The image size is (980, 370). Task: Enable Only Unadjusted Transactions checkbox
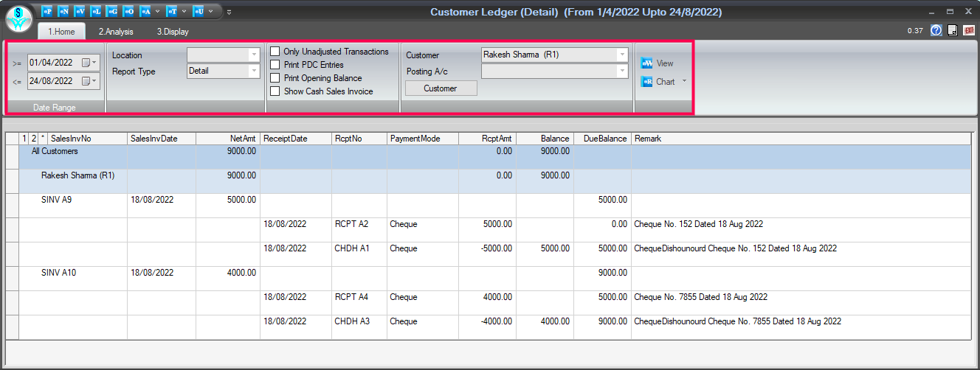(275, 52)
